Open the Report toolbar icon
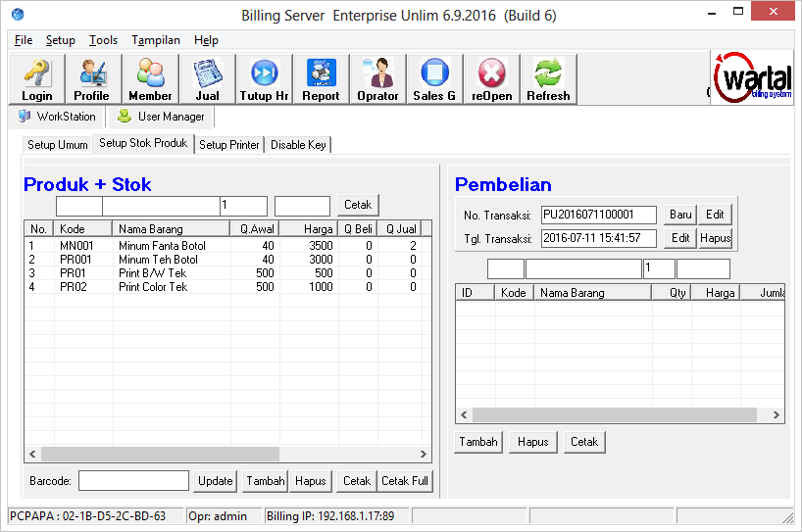Screen dimensions: 802x532 coord(321,78)
